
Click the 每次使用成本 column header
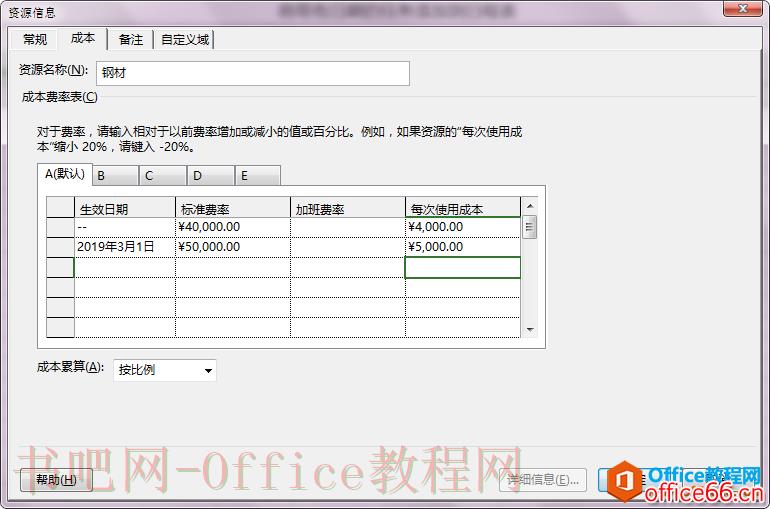(x=463, y=208)
